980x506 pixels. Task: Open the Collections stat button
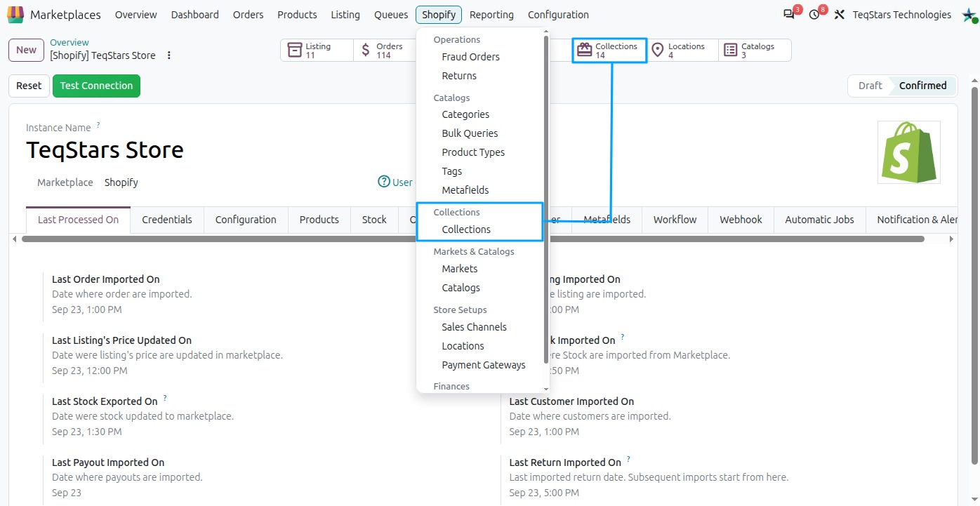tap(609, 51)
